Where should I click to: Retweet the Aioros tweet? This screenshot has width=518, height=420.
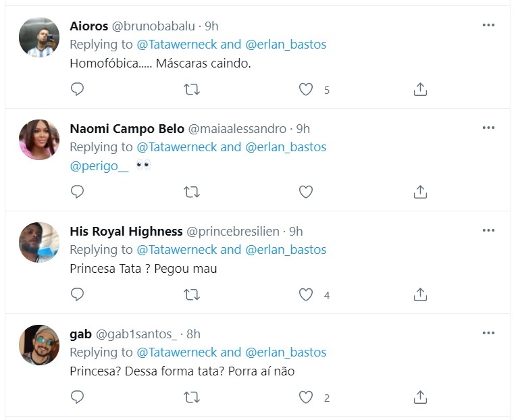[192, 89]
